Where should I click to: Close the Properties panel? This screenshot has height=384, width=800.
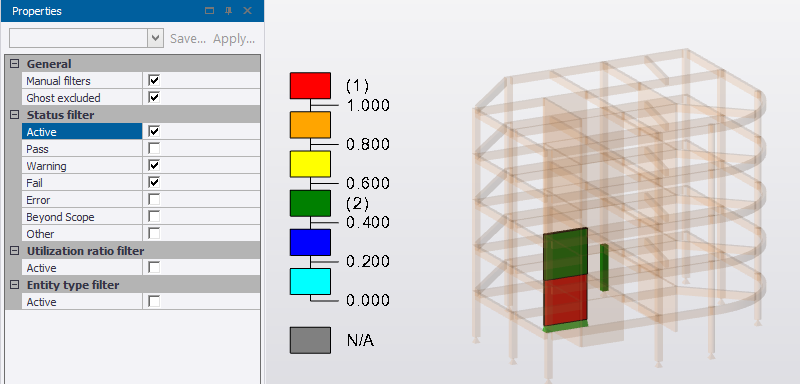coord(247,11)
